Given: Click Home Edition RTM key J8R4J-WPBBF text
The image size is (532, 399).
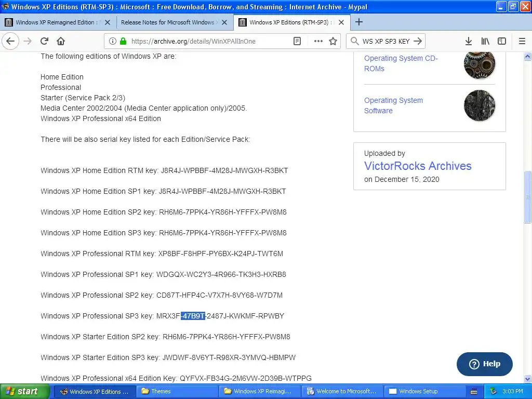Looking at the screenshot, I should [224, 170].
